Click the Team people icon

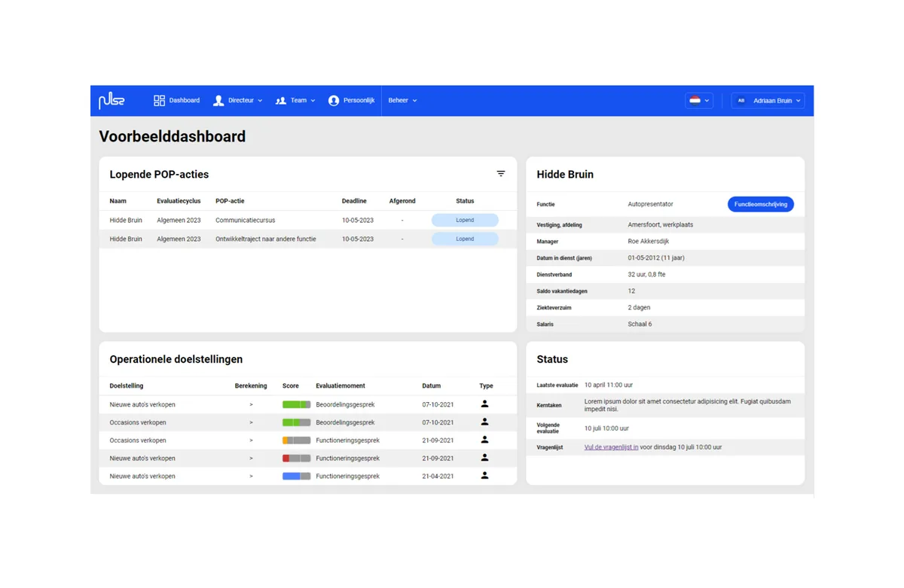coord(281,101)
